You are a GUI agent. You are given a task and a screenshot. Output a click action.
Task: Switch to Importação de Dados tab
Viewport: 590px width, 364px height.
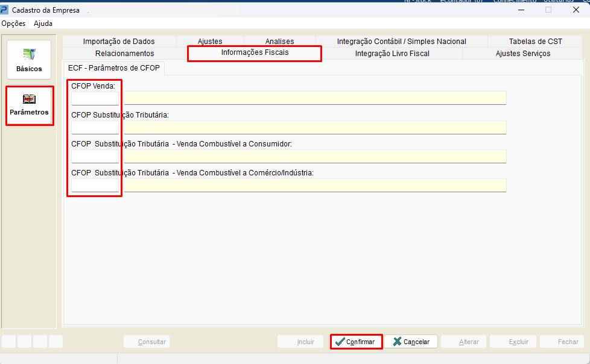coord(119,42)
